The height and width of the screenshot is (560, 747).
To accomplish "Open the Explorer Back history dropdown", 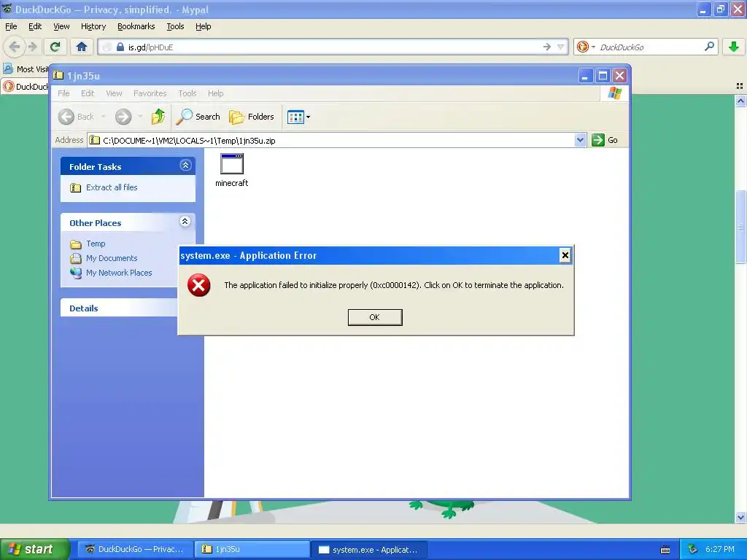I will click(104, 117).
